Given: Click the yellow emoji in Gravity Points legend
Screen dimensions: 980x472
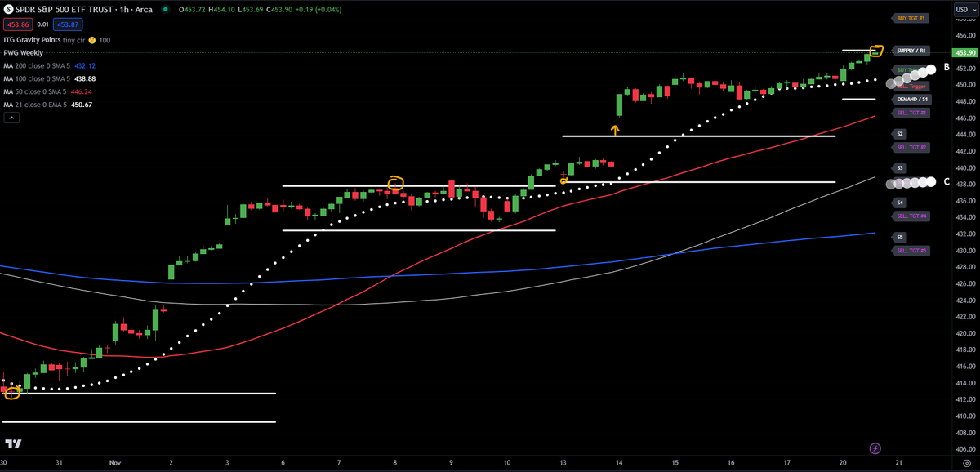Looking at the screenshot, I should [x=91, y=40].
